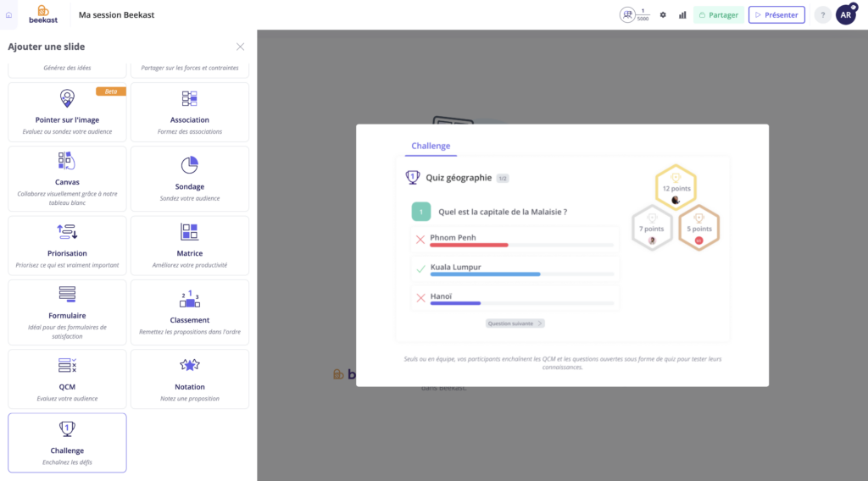Select the Formulaire activity icon

[x=67, y=294]
